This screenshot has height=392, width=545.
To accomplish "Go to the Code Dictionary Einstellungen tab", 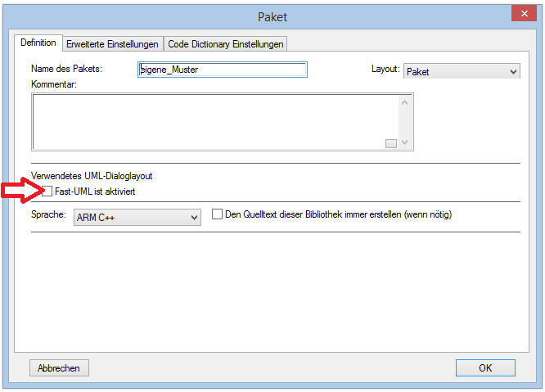I will click(225, 44).
